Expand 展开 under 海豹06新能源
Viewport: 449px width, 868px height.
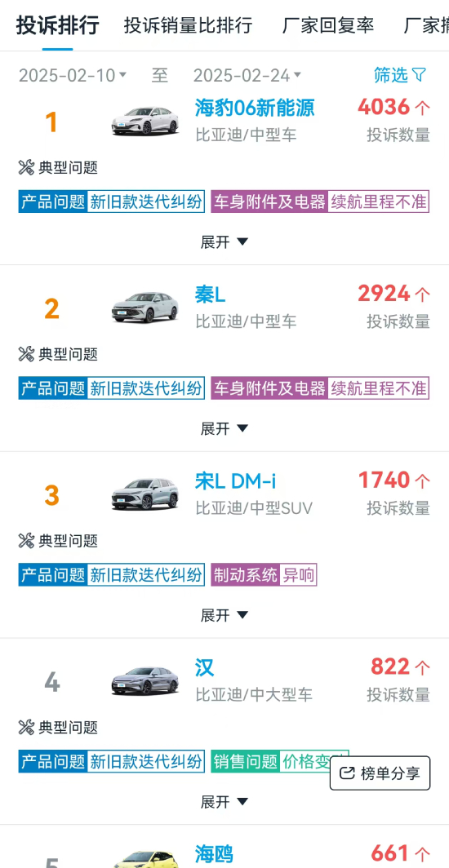[224, 242]
